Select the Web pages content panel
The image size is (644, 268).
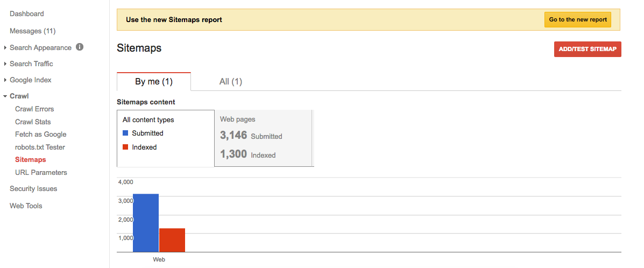264,138
